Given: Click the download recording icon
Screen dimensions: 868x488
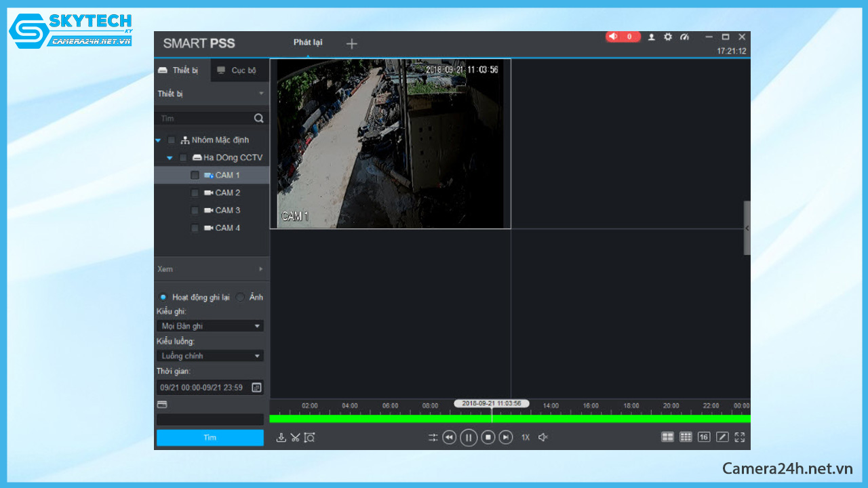Looking at the screenshot, I should click(281, 438).
